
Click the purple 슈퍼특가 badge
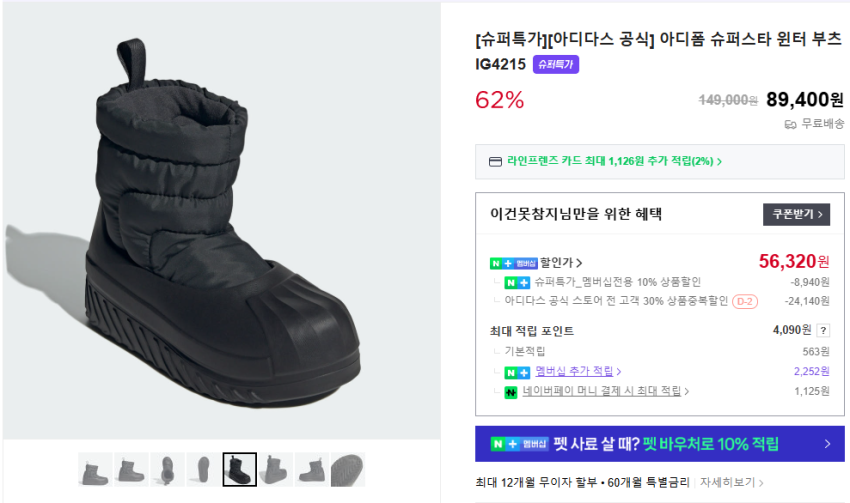point(556,64)
